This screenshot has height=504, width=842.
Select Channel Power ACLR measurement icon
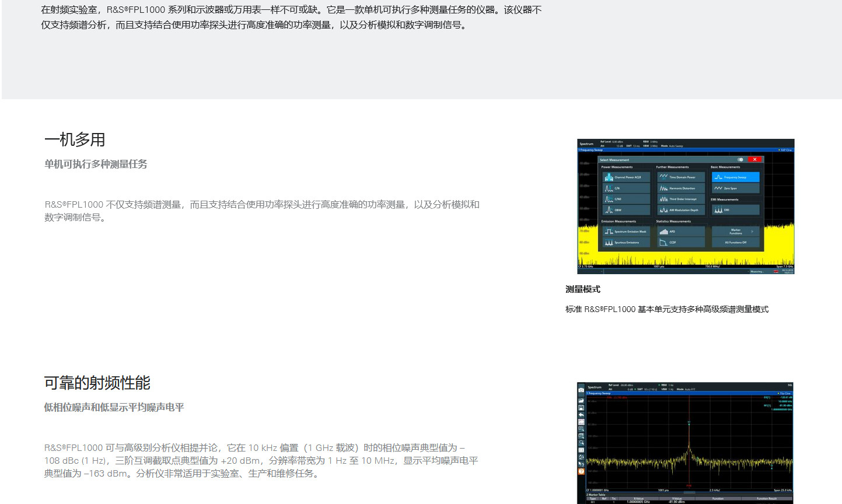[626, 177]
